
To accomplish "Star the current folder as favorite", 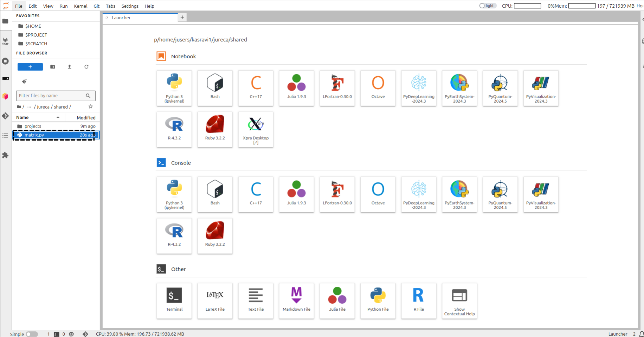I will tap(91, 106).
